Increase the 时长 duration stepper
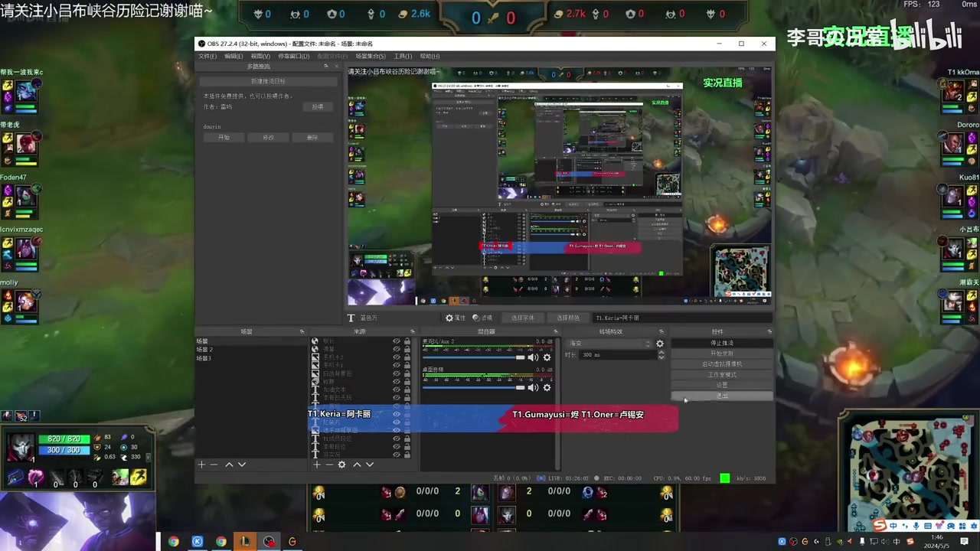 [x=661, y=353]
